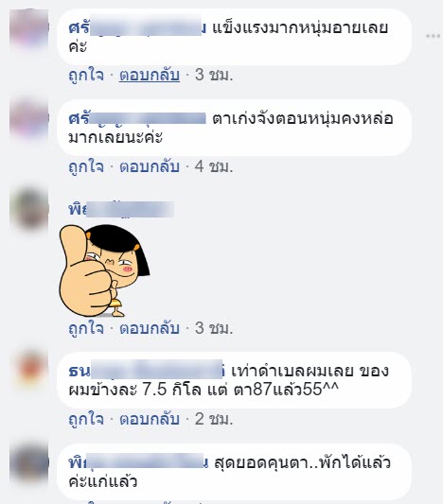This screenshot has width=443, height=504.
Task: Open first commenter's blurred profile picture
Action: click(29, 28)
